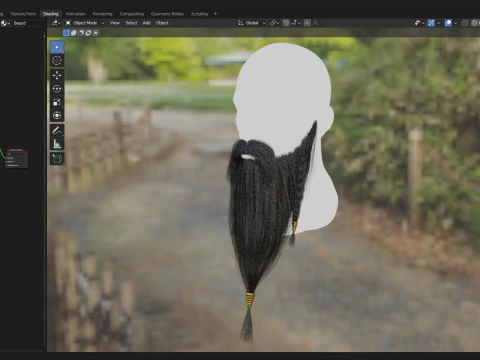
Task: Open the editor type dropdown of the 3D viewport
Action: point(56,23)
